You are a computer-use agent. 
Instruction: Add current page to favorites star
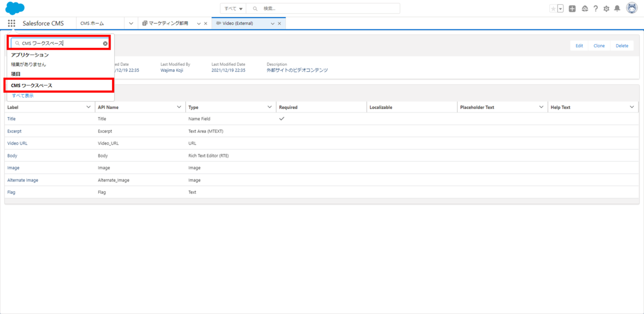tap(553, 9)
